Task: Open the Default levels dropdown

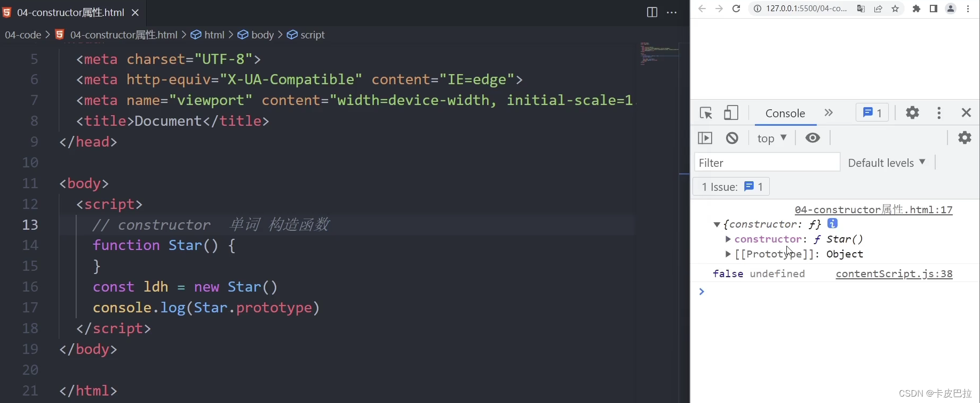Action: [x=886, y=163]
